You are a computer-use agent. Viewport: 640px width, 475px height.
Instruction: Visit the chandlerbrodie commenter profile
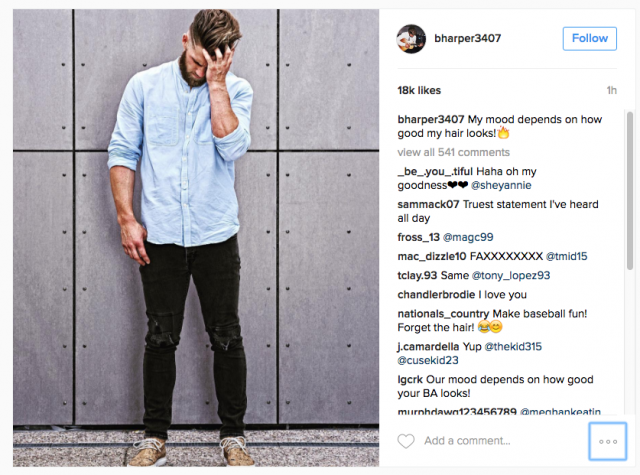pos(436,295)
